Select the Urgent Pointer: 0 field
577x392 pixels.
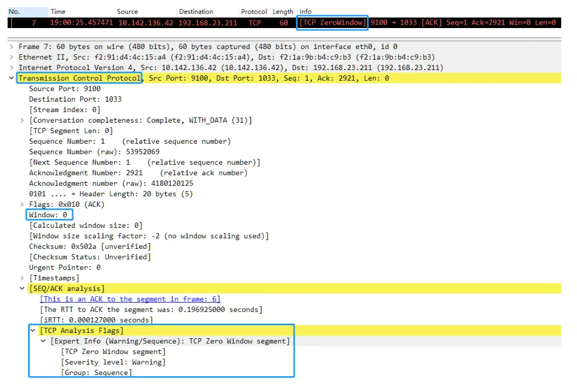65,268
